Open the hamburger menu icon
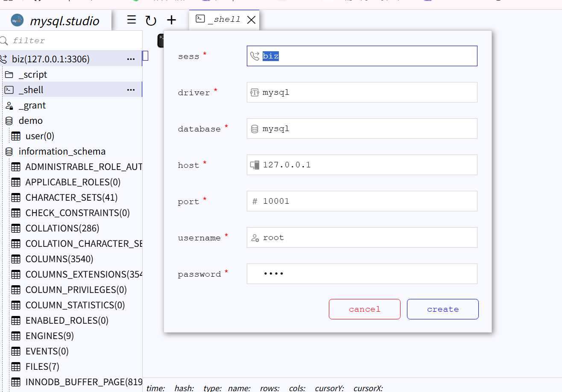This screenshot has height=392, width=562. click(x=132, y=20)
